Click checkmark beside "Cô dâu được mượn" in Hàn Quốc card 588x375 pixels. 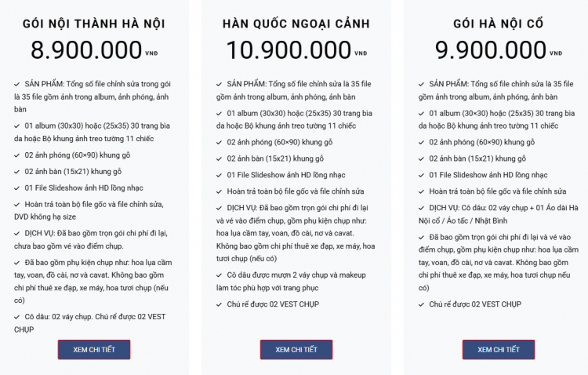(x=219, y=275)
